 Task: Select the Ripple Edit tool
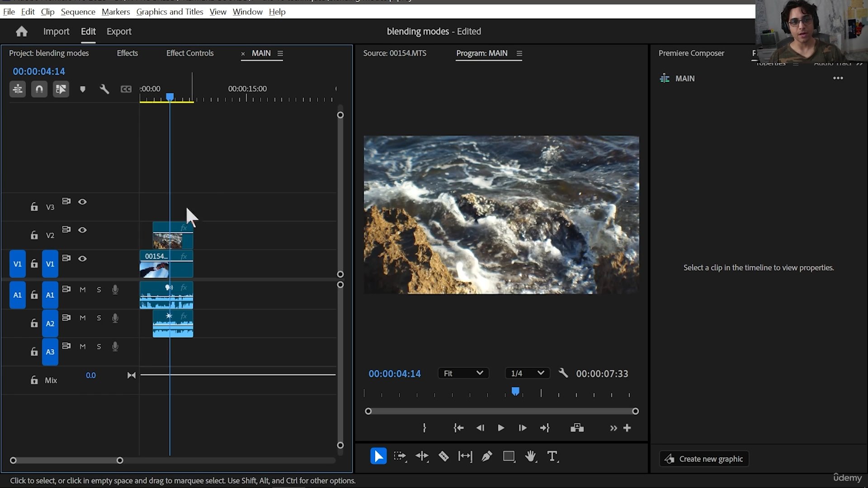pyautogui.click(x=422, y=456)
